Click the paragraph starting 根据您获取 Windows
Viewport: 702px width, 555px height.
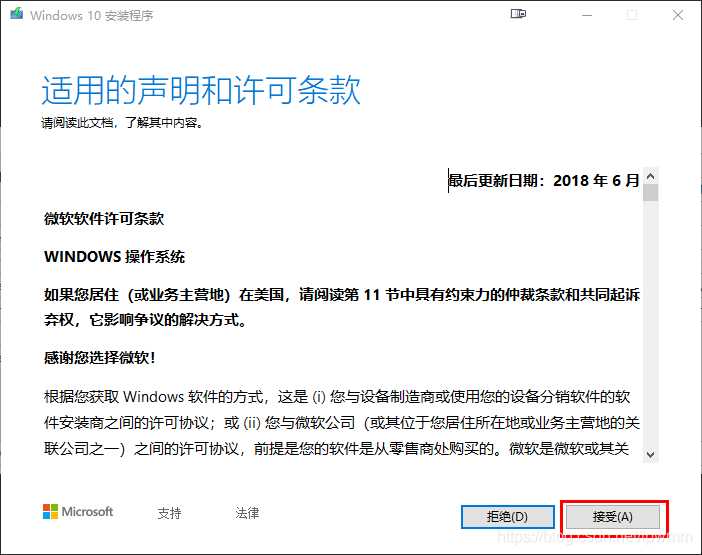342,423
